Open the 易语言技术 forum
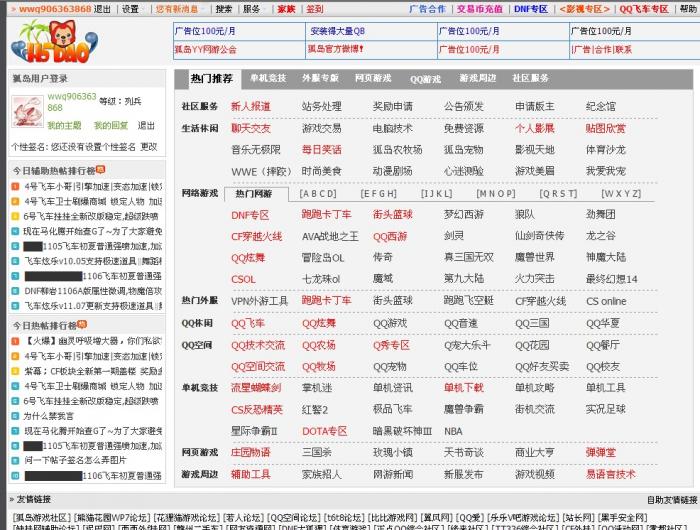700x530 pixels. (610, 474)
